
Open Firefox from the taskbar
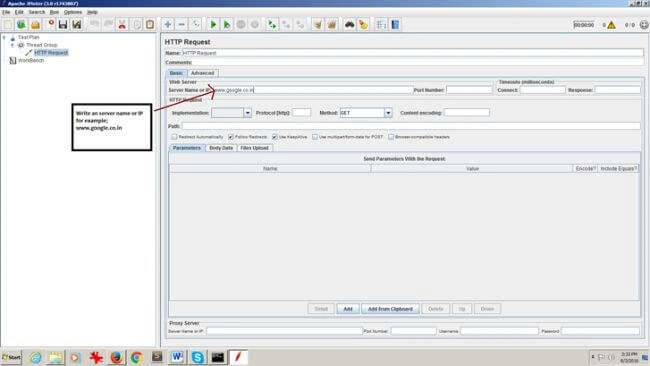[116, 357]
